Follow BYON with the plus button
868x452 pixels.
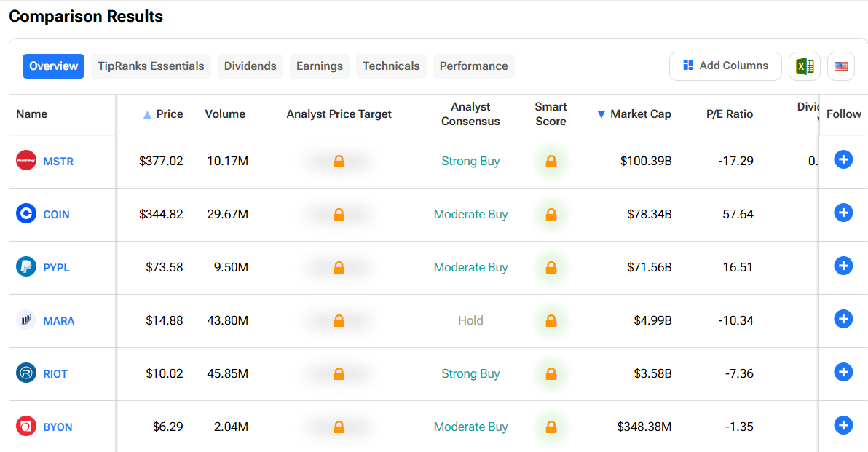[x=843, y=426]
